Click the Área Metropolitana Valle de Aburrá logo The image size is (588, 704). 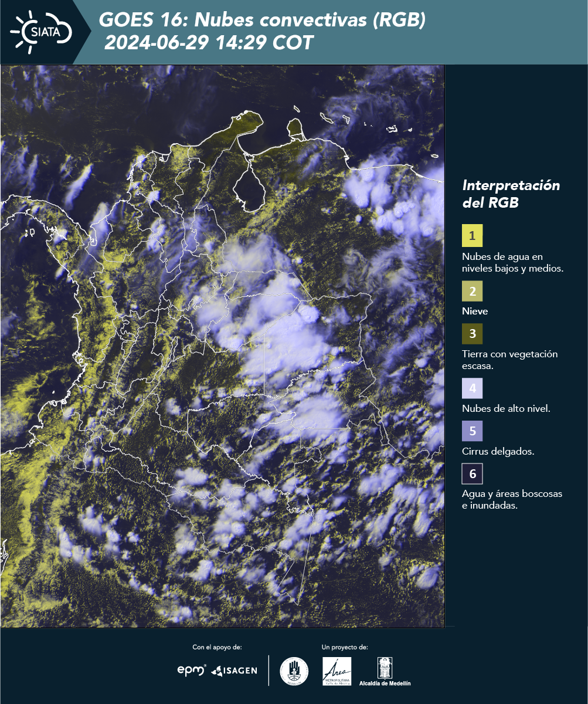[x=337, y=671]
